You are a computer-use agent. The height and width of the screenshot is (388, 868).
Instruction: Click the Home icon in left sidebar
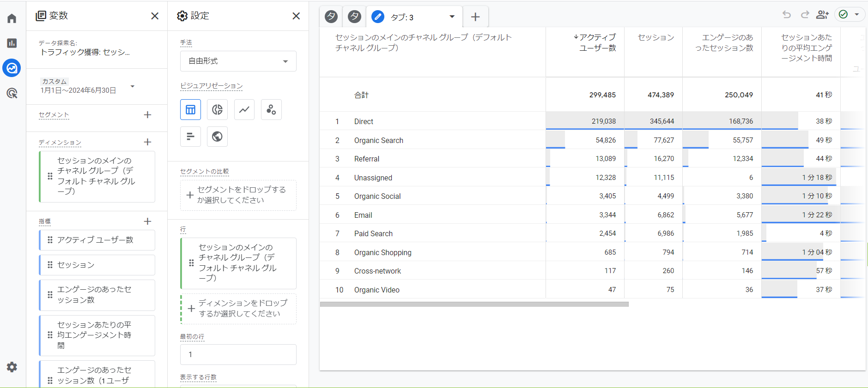click(x=12, y=18)
